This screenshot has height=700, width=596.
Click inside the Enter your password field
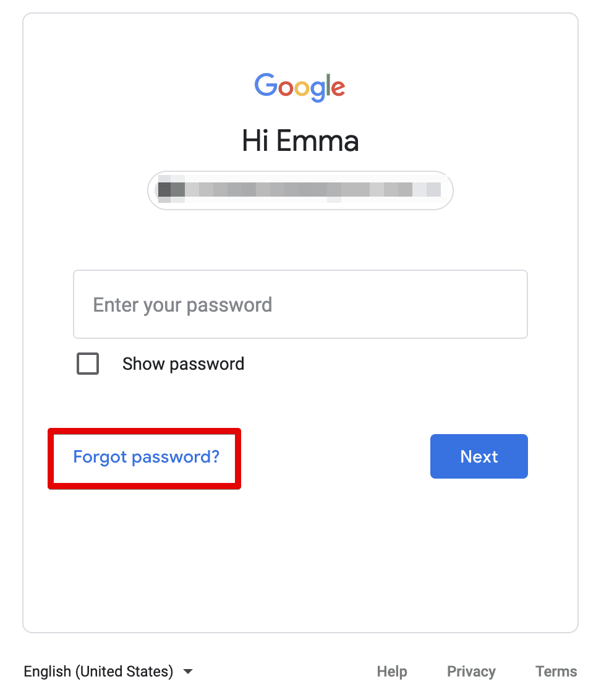(300, 304)
